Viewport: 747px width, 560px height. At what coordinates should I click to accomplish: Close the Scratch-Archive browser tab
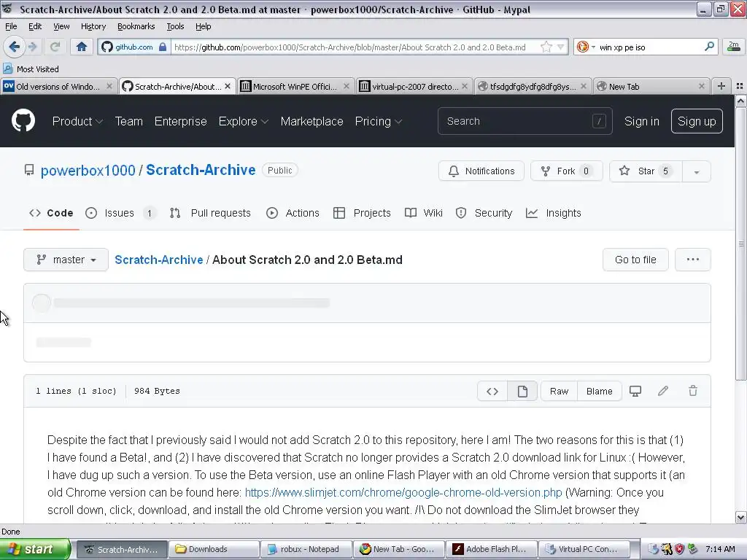click(x=228, y=86)
